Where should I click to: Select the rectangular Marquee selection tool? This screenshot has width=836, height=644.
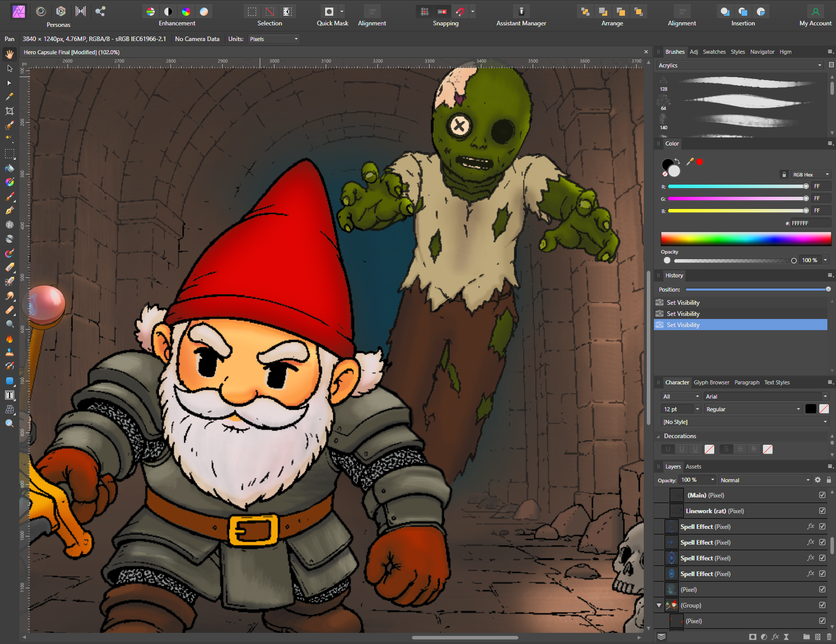coord(9,154)
